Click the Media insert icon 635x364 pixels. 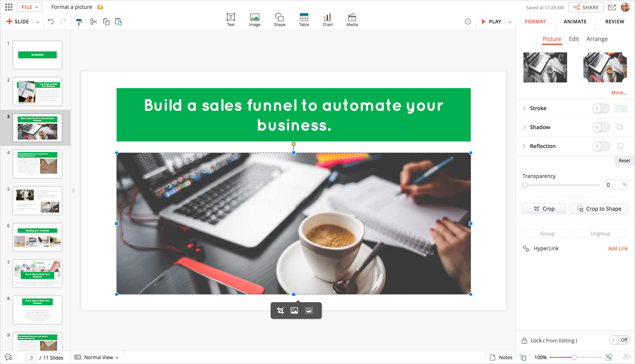352,20
